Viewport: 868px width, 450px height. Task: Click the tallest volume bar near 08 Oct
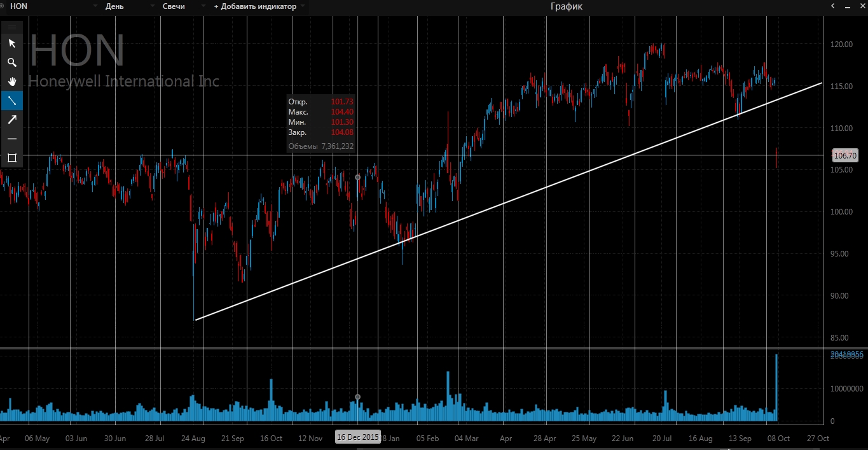[x=776, y=388]
